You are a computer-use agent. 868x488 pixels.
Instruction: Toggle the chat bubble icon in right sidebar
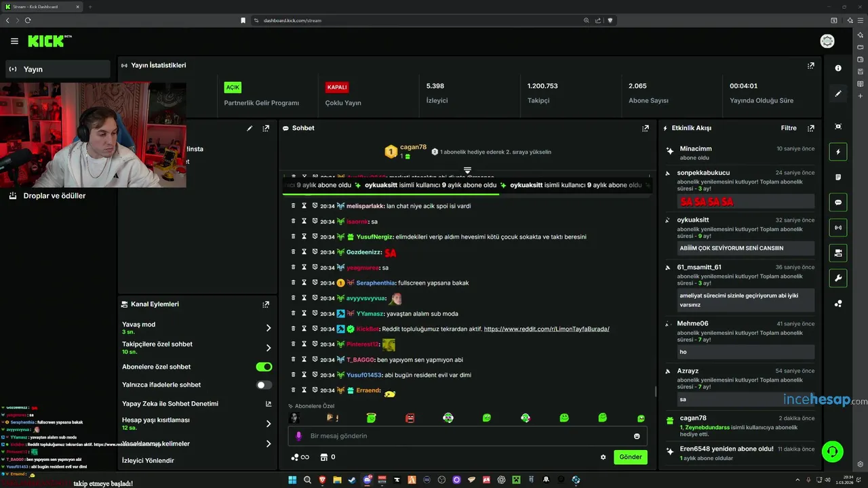coord(838,202)
